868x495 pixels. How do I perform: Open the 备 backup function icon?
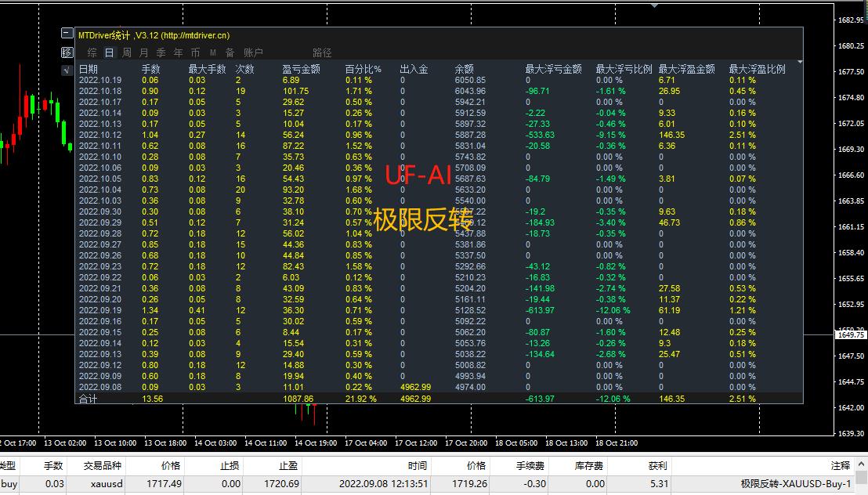[x=230, y=52]
